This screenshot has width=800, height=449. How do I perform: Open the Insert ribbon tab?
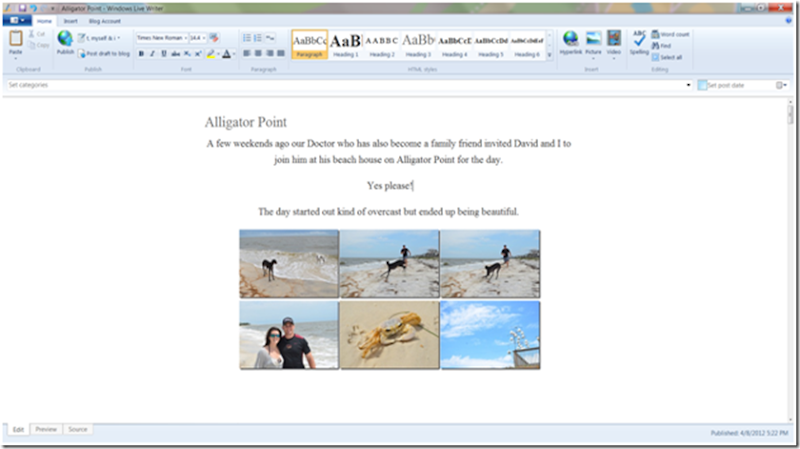coord(70,21)
